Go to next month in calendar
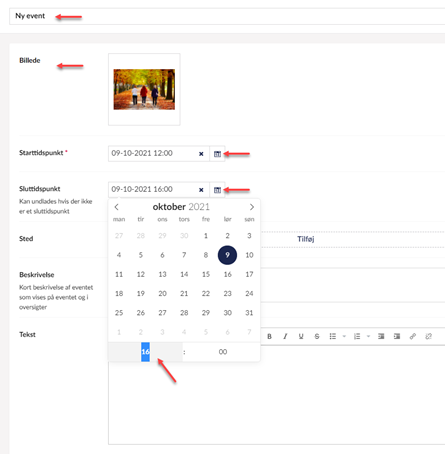Viewport: 445px width, 454px height. click(x=252, y=207)
